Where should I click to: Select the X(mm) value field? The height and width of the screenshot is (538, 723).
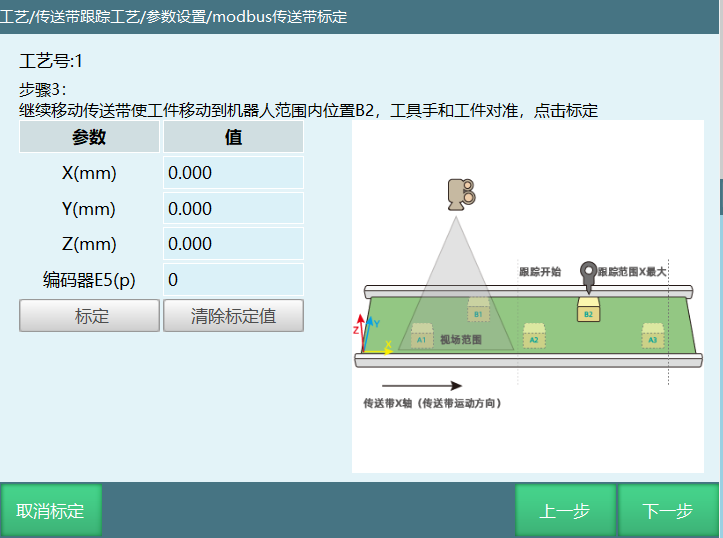233,172
